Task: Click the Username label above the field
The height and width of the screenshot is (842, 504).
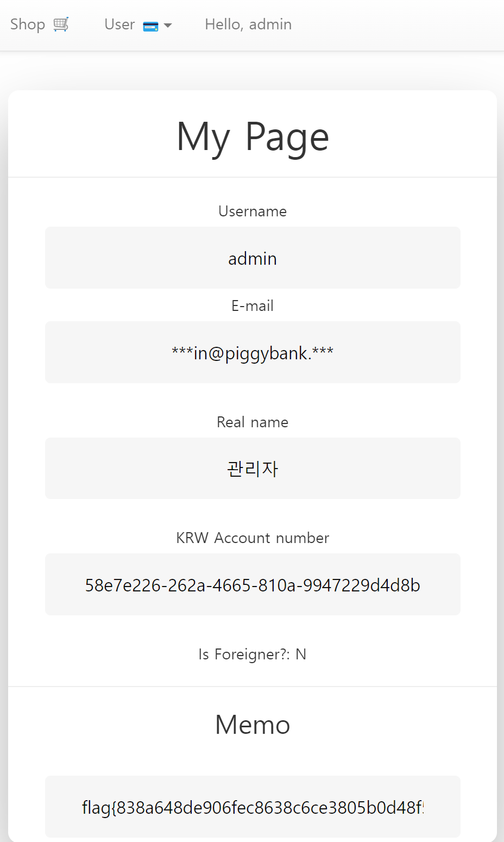Action: (x=252, y=211)
